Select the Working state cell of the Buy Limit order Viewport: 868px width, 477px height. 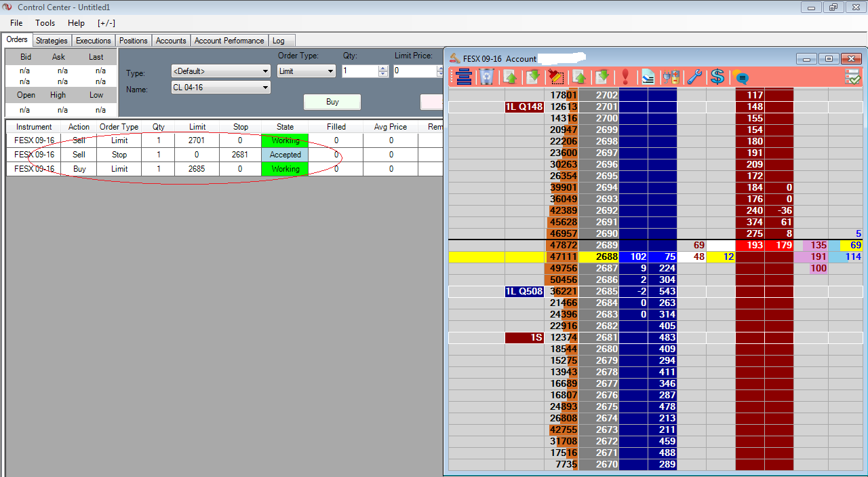point(285,169)
